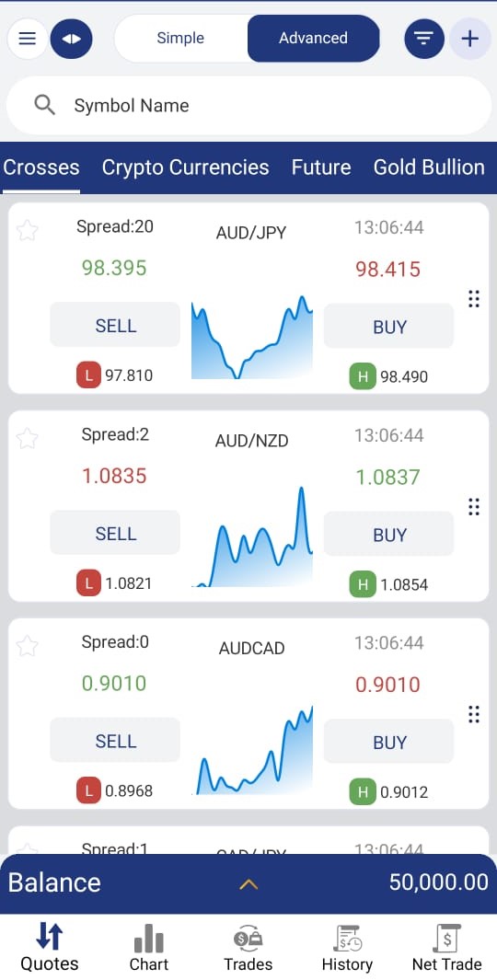
Task: Favorite AUD/JPY with the star
Action: [x=27, y=231]
